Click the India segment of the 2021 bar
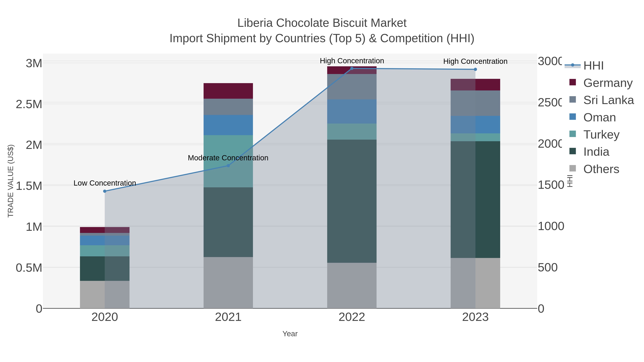Image resolution: width=644 pixels, height=362 pixels. (x=228, y=222)
